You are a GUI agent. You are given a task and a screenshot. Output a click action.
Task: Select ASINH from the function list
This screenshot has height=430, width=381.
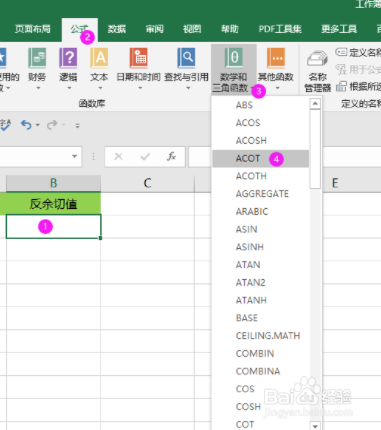(261, 247)
